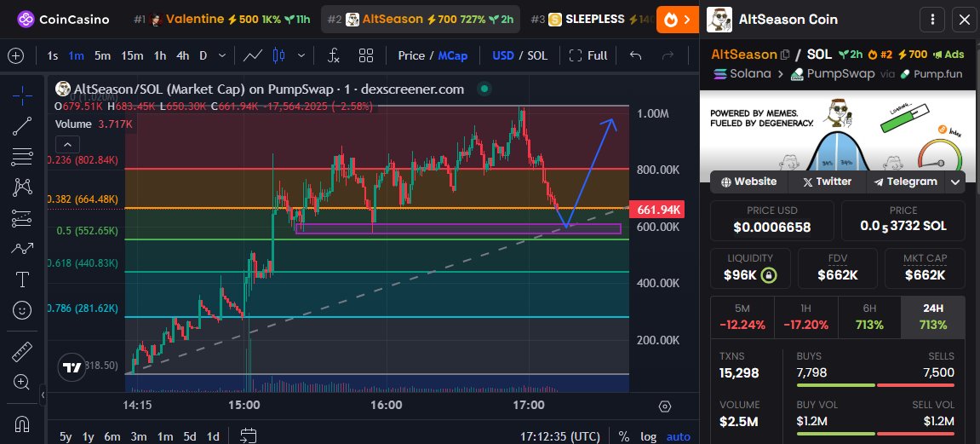Toggle log scale on chart
980x444 pixels.
click(648, 436)
